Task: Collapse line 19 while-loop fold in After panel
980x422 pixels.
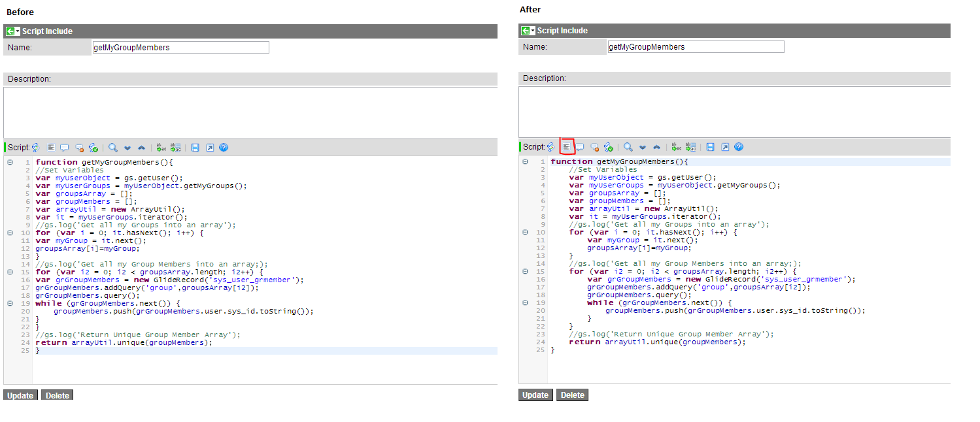Action: coord(525,302)
